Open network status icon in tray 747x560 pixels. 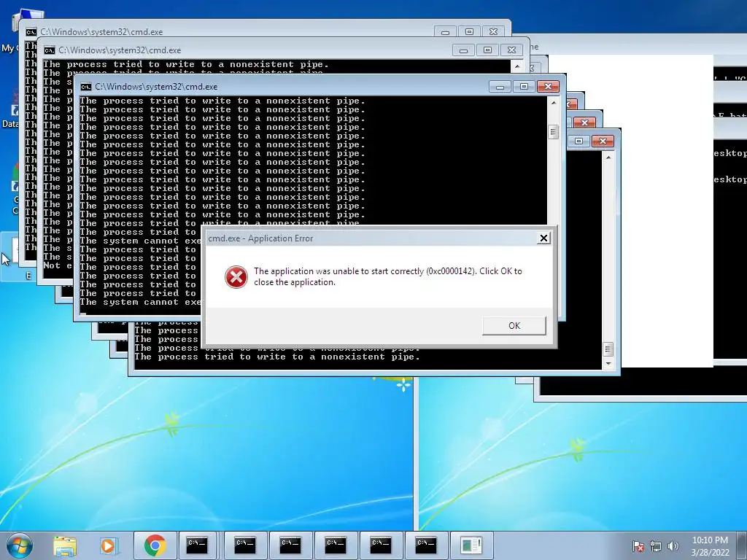pos(656,546)
